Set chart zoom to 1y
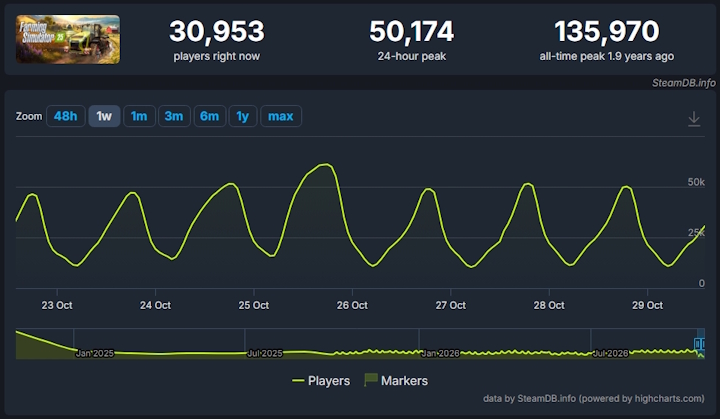The image size is (720, 419). click(243, 116)
